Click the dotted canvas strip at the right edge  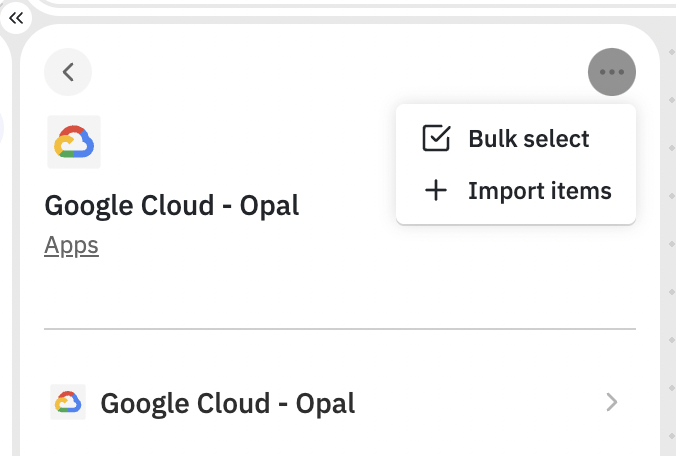pos(671,241)
